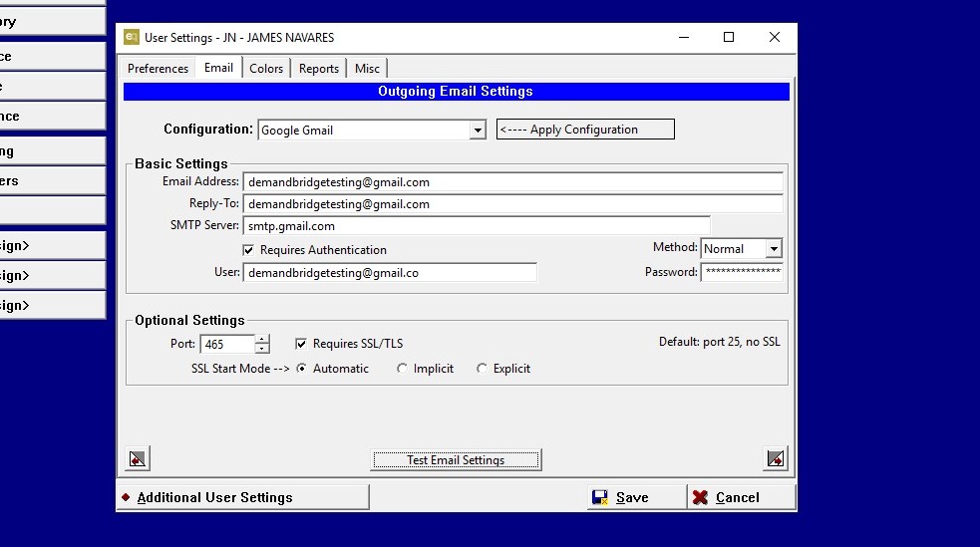Select Implicit SSL start mode
This screenshot has width=980, height=547.
pos(402,369)
